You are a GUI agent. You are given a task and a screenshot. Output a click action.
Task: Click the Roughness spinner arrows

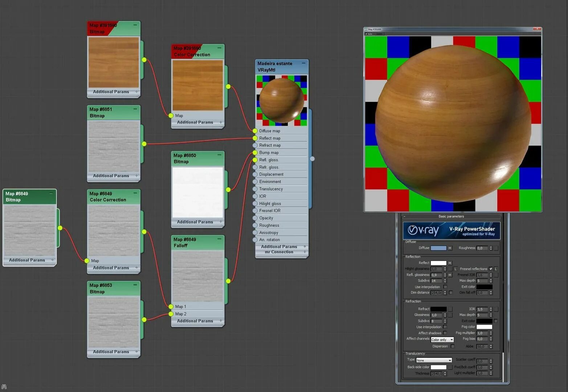(491, 248)
